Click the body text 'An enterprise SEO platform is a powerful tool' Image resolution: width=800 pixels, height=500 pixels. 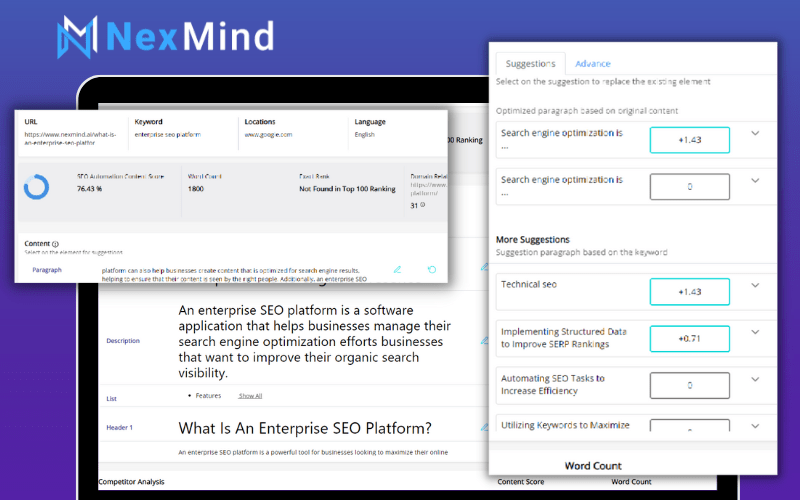[x=313, y=452]
